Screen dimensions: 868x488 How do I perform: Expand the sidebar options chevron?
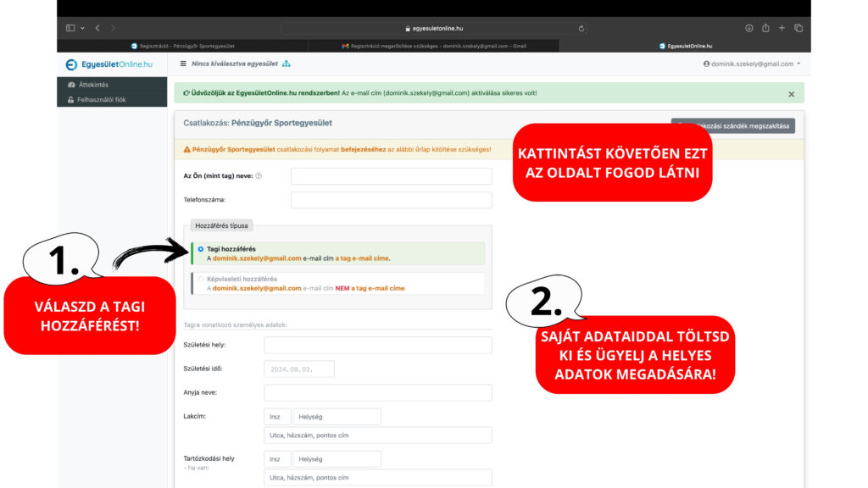pyautogui.click(x=82, y=28)
